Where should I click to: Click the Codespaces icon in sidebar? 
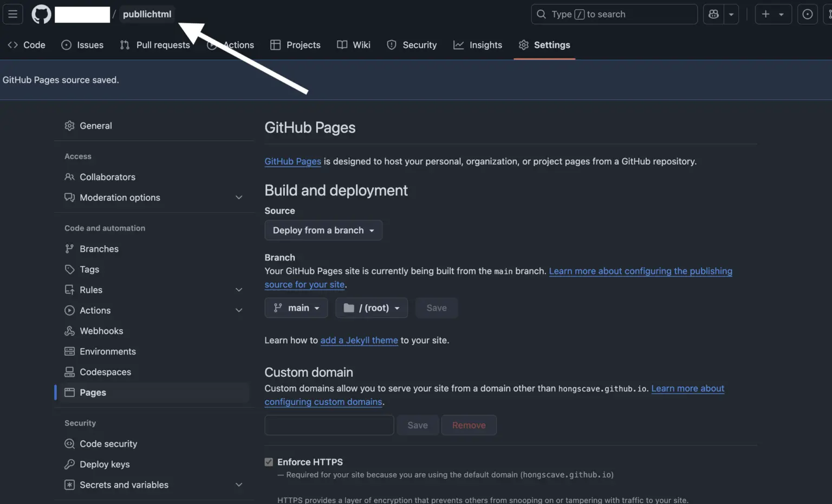(69, 372)
